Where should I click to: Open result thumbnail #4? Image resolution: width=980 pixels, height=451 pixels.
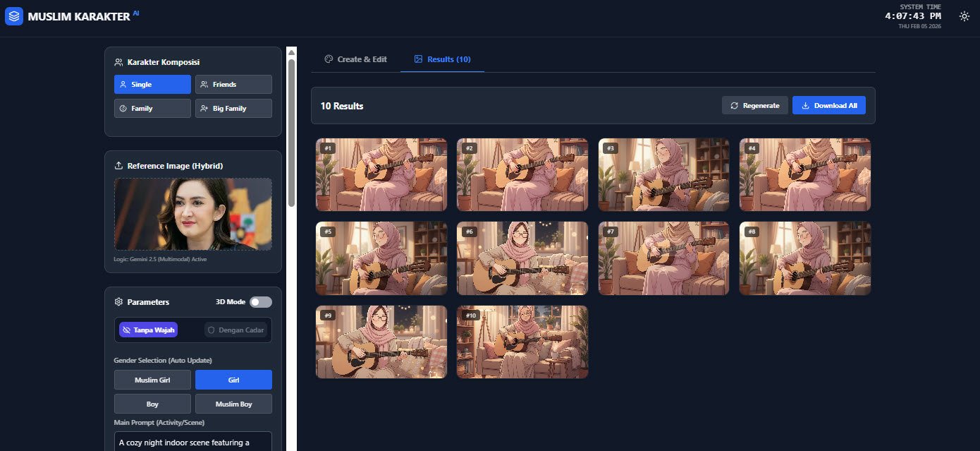pos(805,174)
